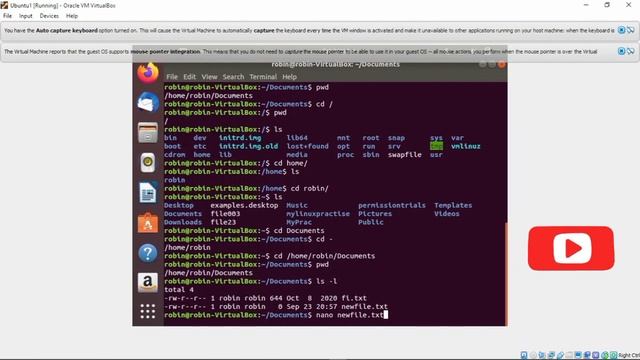Screen dimensions: 640x360
Task: Click the terminal window scrollbar
Action: [506, 273]
